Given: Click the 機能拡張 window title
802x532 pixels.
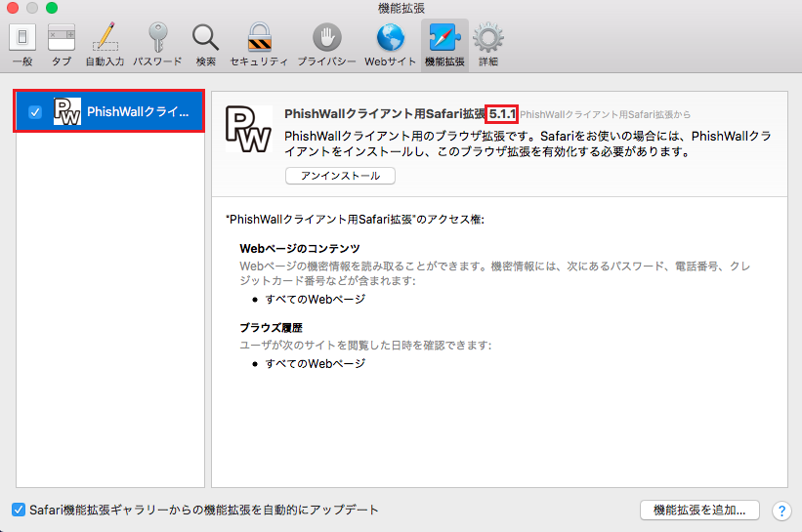Looking at the screenshot, I should pos(401,8).
